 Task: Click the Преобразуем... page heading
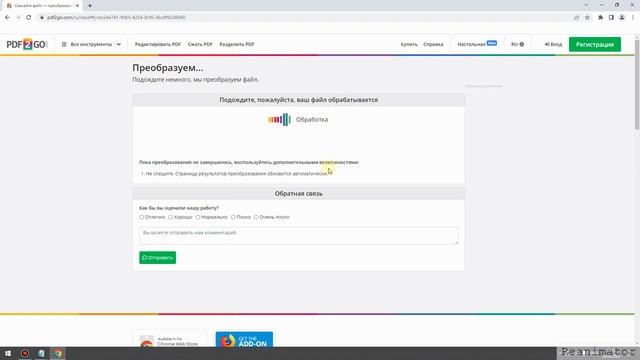168,68
